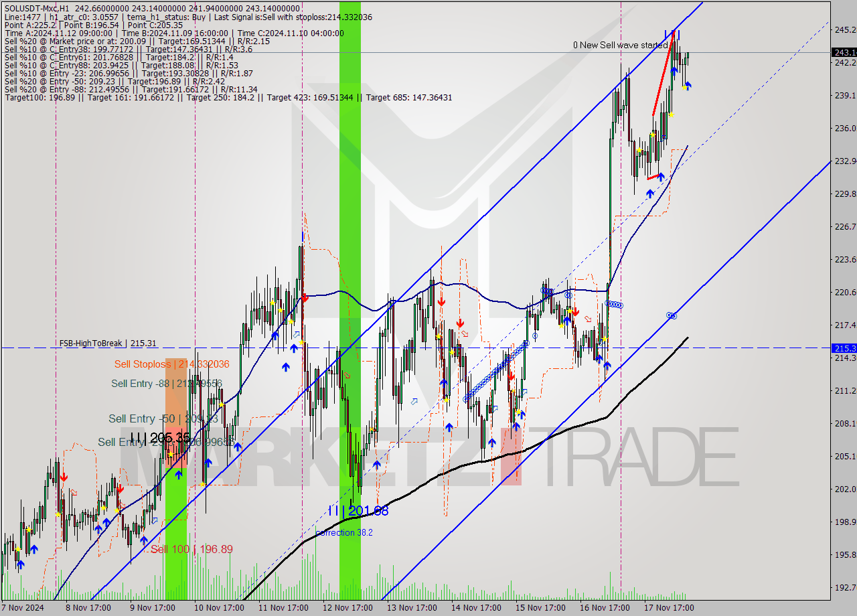Select the 'FSB-HighToBreak | 215.31' label
This screenshot has height=616, width=857.
tap(108, 343)
